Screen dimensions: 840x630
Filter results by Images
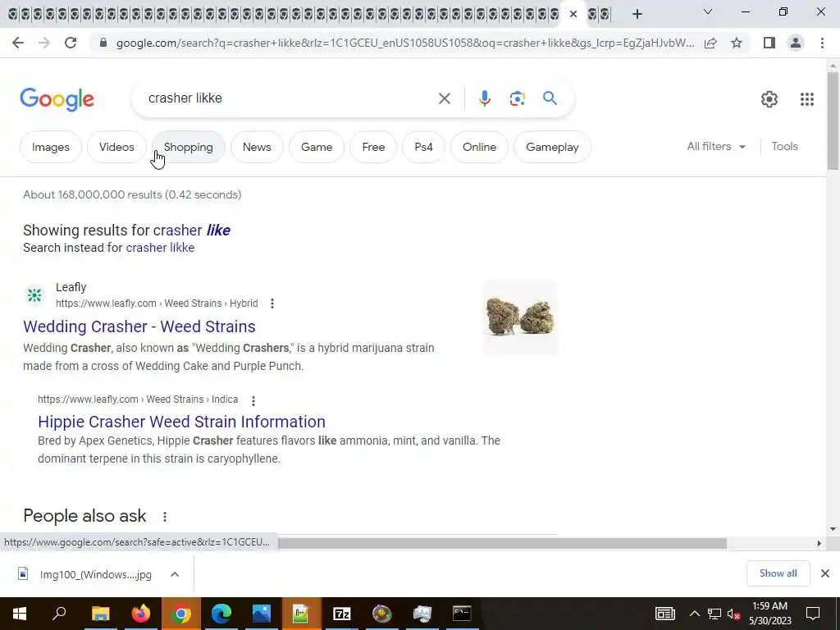click(x=51, y=147)
